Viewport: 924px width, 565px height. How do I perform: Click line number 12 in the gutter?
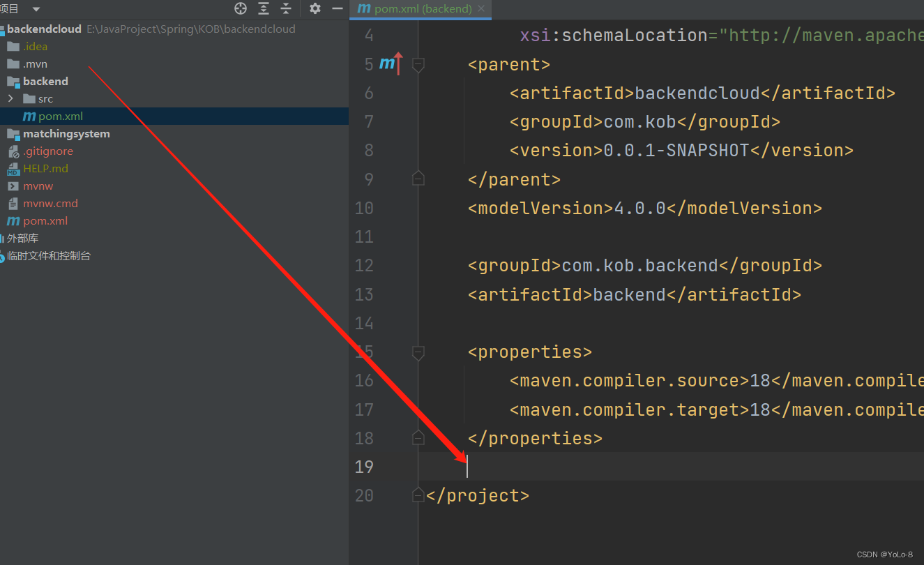pos(364,266)
